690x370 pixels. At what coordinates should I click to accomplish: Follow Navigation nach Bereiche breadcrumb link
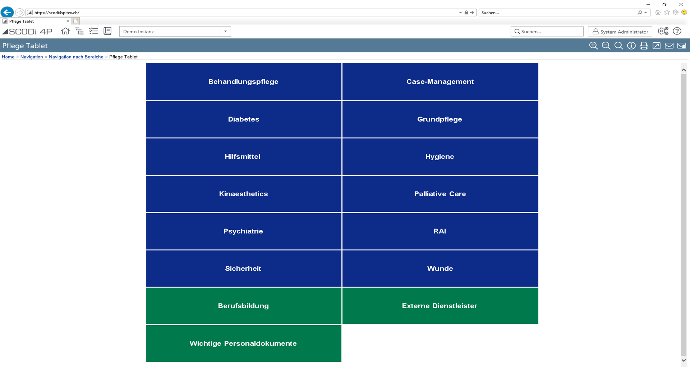tap(76, 57)
